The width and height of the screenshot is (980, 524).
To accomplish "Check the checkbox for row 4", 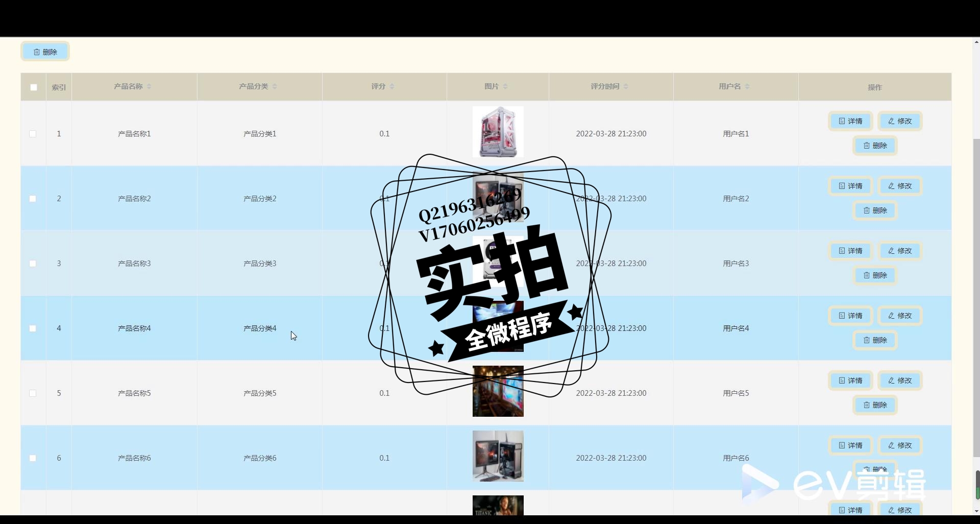I will coord(33,328).
